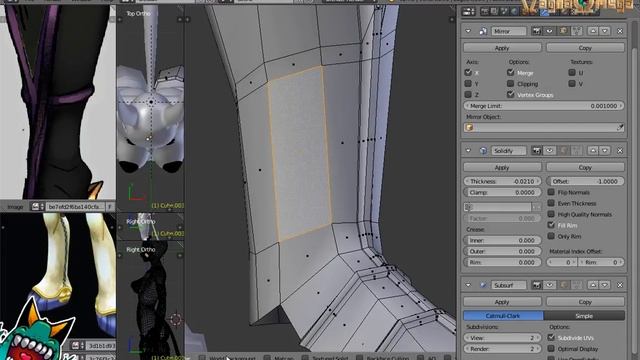Move Subsurf modifier up in stack

[x=593, y=285]
